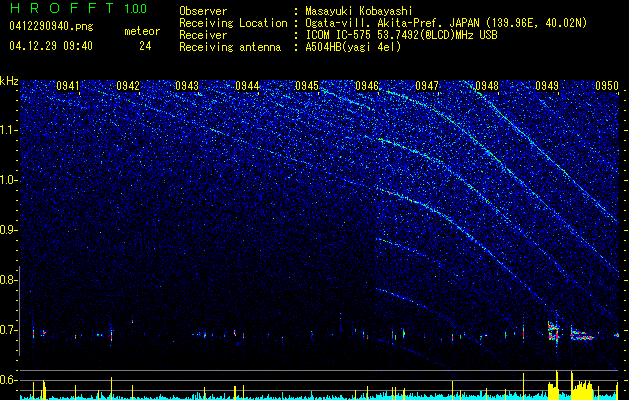Click the 0.7 kHz axis label
The height and width of the screenshot is (400, 629).
pos(8,330)
